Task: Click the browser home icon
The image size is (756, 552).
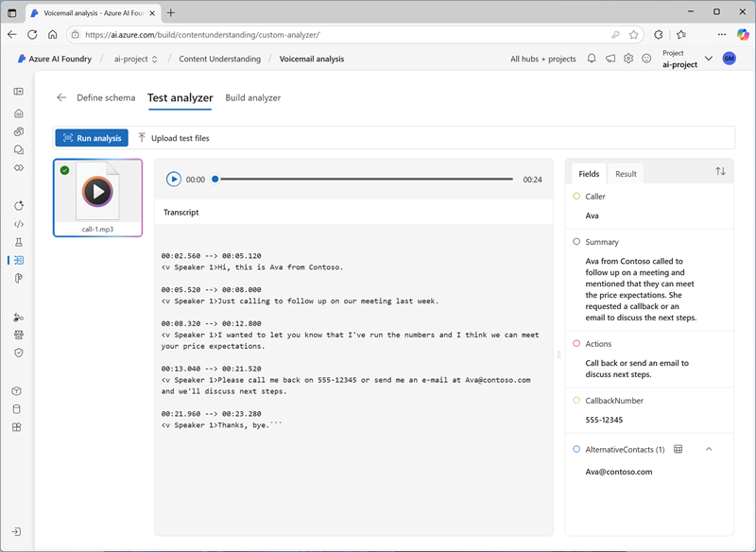Action: coord(53,34)
